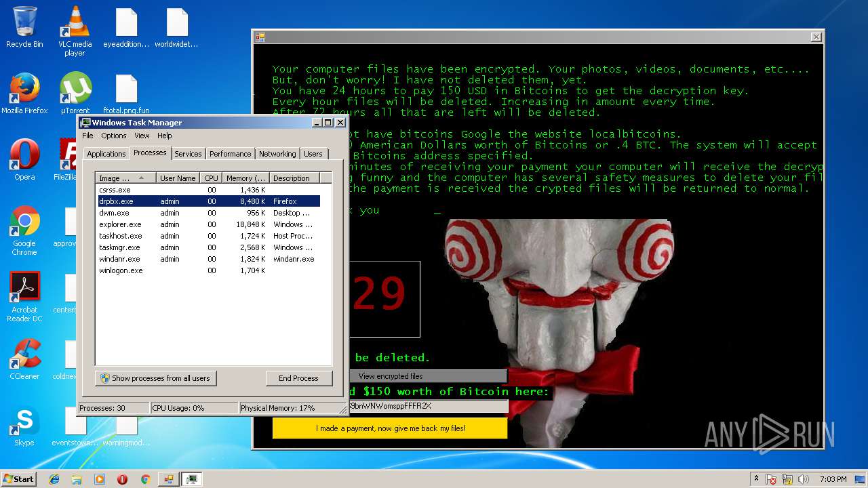Open Windows Explorer folder in taskbar
Screen dimensions: 868x488
pyautogui.click(x=77, y=479)
